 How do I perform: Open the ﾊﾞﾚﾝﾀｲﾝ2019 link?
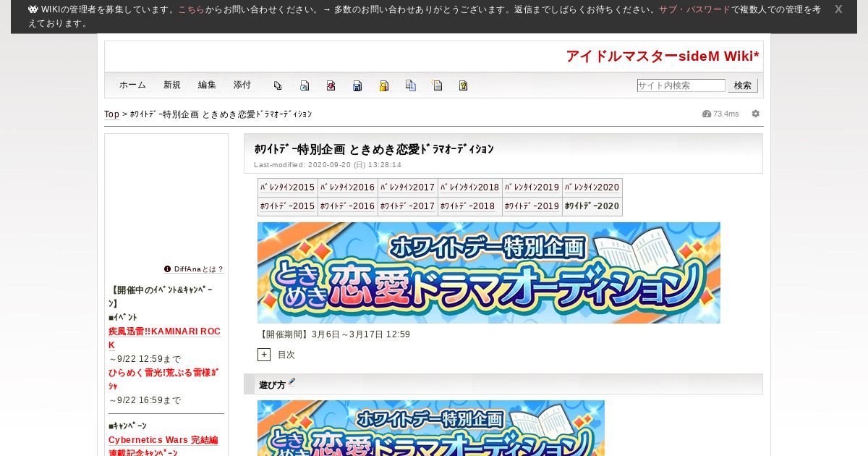coord(532,187)
